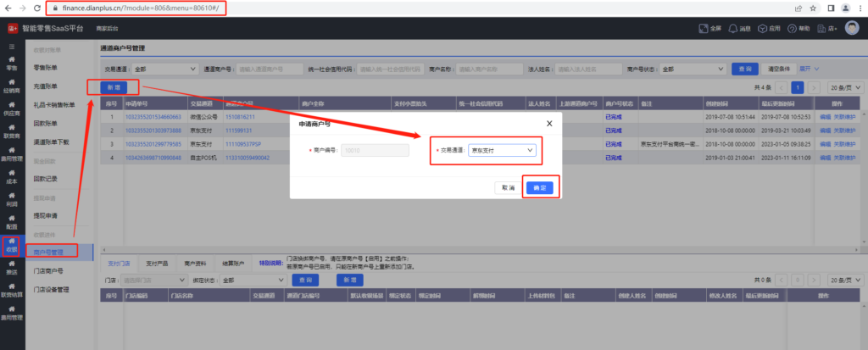The height and width of the screenshot is (350, 868).
Task: Open the dialog's 交易通道 京东支付 dropdown
Action: pyautogui.click(x=502, y=150)
